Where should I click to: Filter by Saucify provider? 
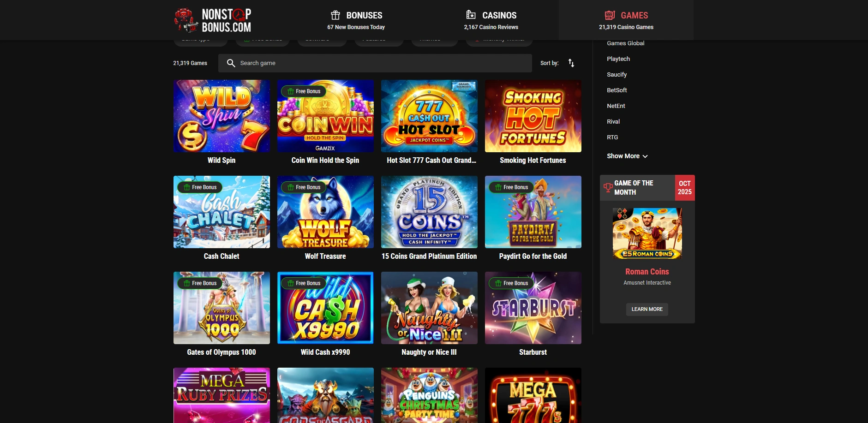coord(617,75)
